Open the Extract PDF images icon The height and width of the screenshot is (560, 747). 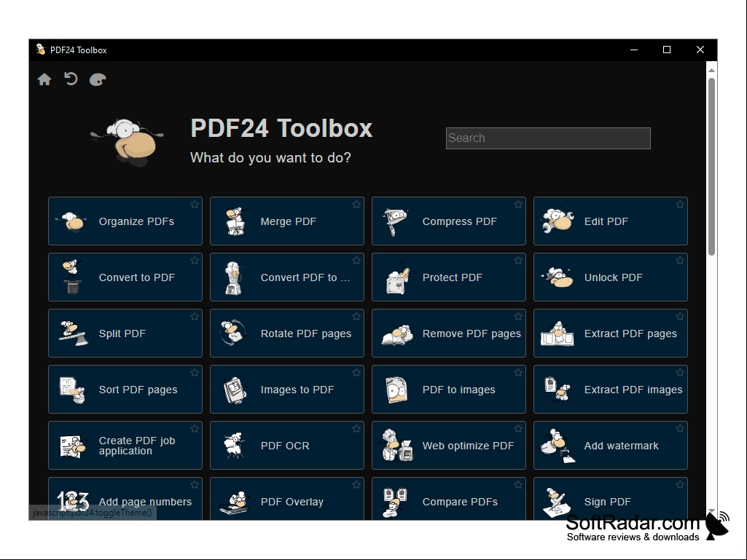pos(558,389)
